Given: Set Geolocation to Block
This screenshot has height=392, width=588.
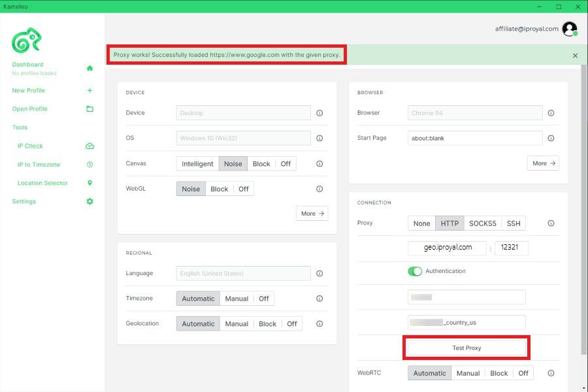Looking at the screenshot, I should coord(267,324).
